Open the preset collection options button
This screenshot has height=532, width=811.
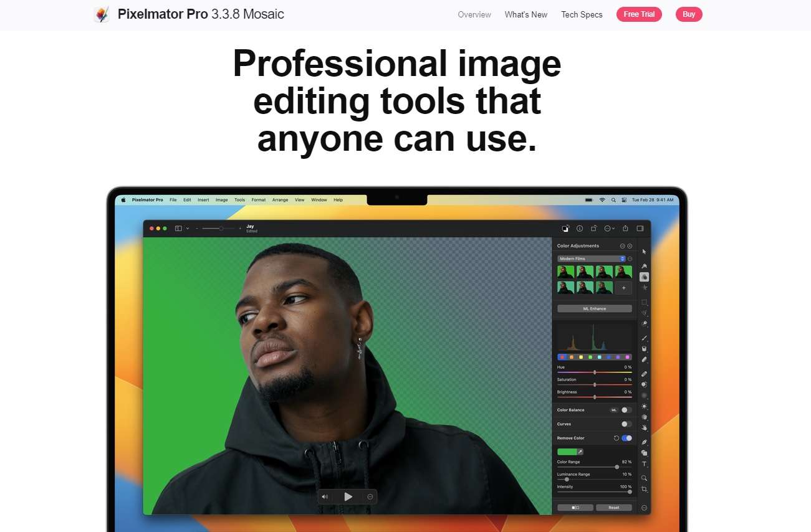[x=630, y=259]
